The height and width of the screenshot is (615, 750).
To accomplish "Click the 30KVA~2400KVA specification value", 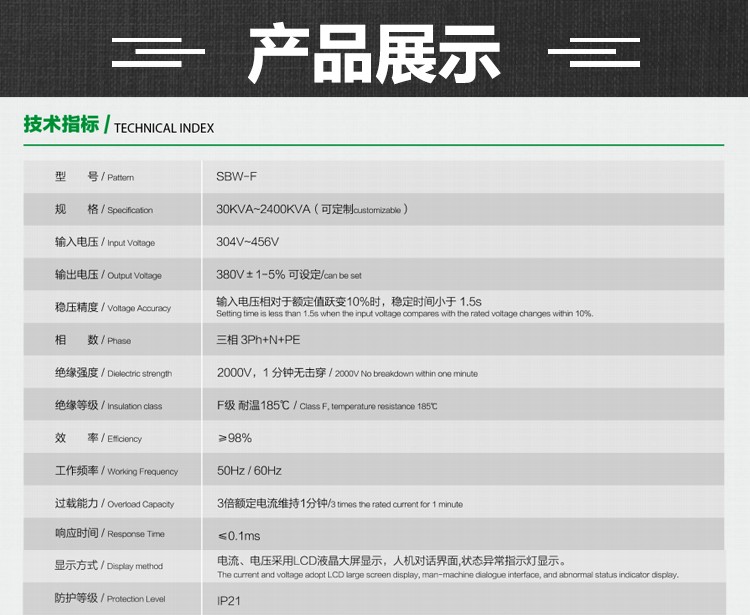I will coord(263,209).
